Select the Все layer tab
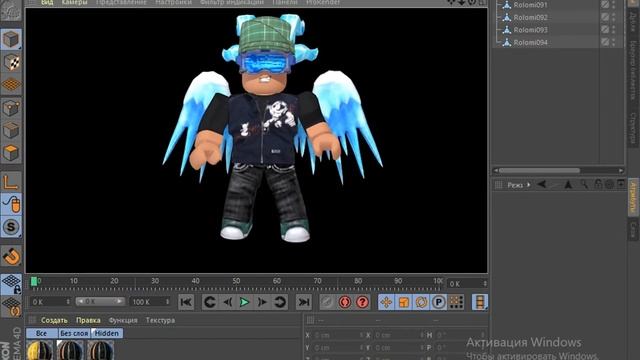Viewport: 640px width, 360px height. pos(42,333)
